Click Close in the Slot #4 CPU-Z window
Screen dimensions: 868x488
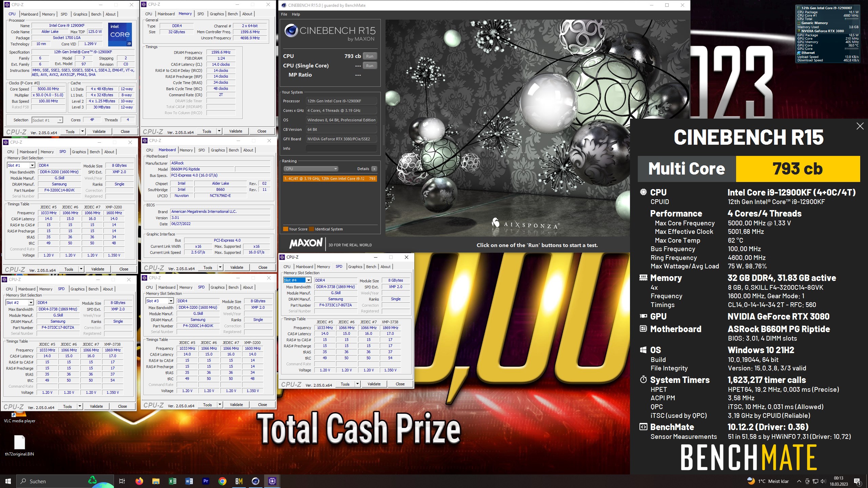coord(400,384)
